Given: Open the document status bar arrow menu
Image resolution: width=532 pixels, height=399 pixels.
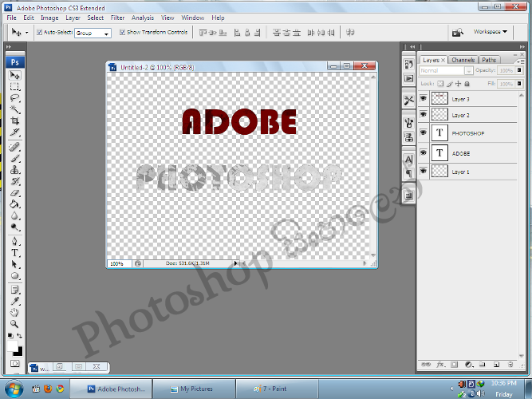Looking at the screenshot, I should 236,263.
